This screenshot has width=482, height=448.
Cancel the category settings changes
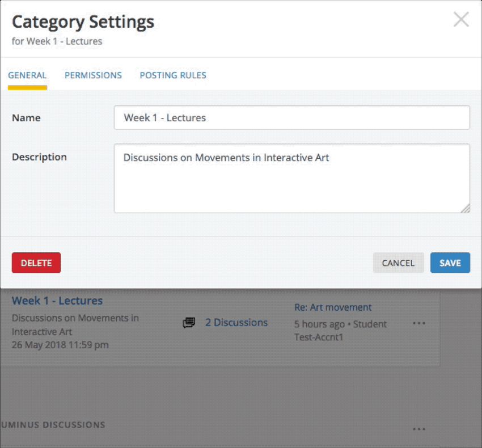399,263
